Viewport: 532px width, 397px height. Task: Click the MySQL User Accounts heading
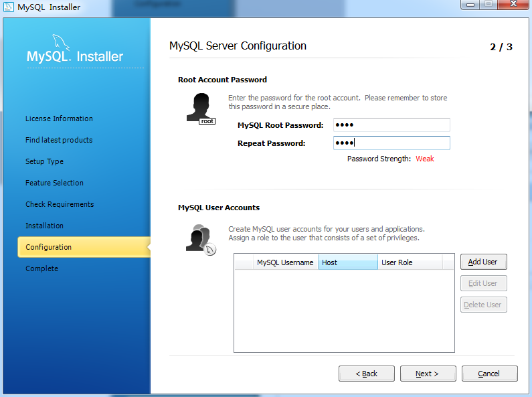(219, 208)
